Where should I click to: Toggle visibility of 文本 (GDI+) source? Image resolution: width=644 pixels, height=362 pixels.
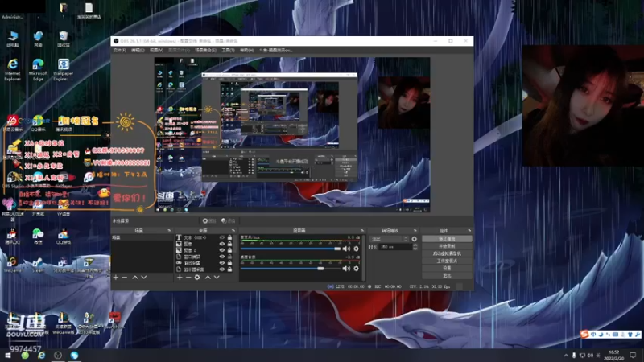coord(222,237)
